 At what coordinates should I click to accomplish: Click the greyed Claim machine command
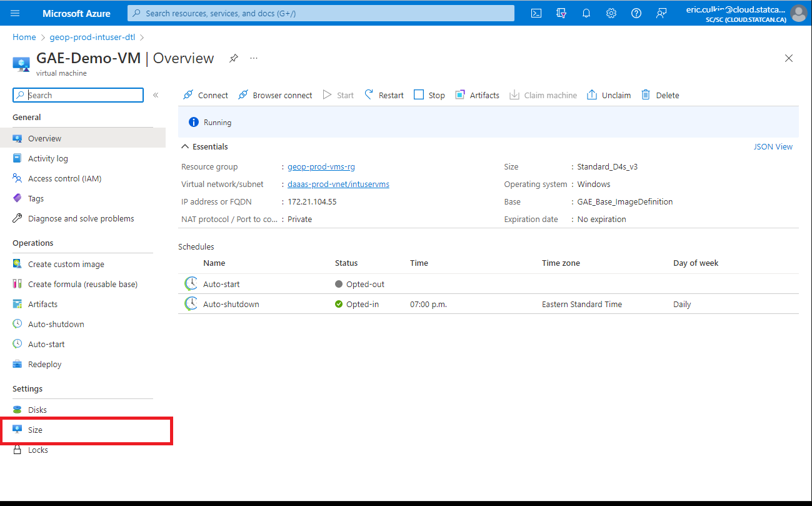tap(543, 95)
